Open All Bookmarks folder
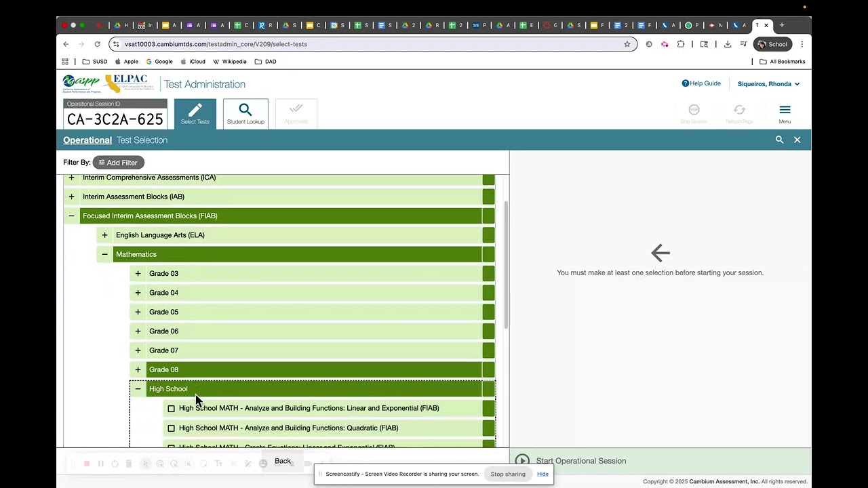Image resolution: width=868 pixels, height=488 pixels. [x=783, y=61]
